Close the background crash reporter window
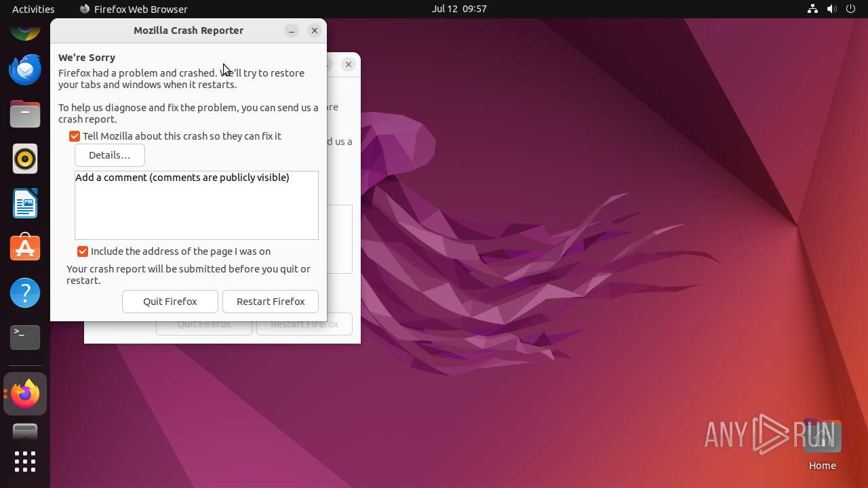This screenshot has height=488, width=868. (349, 64)
